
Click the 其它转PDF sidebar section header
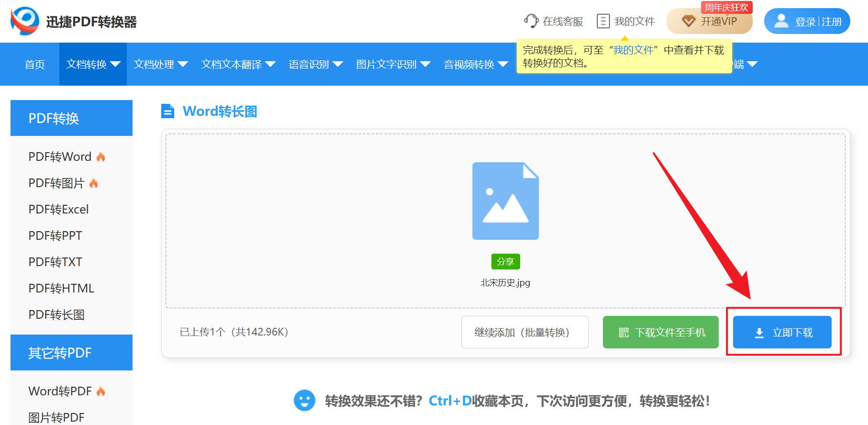tap(71, 352)
